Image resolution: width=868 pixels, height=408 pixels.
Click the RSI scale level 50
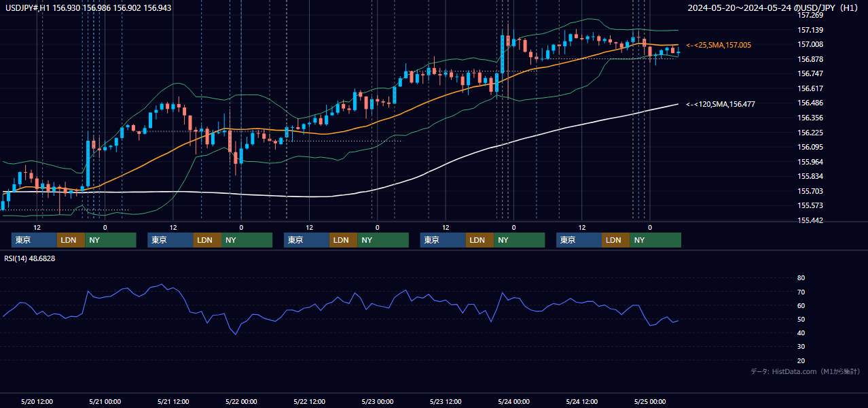click(801, 319)
